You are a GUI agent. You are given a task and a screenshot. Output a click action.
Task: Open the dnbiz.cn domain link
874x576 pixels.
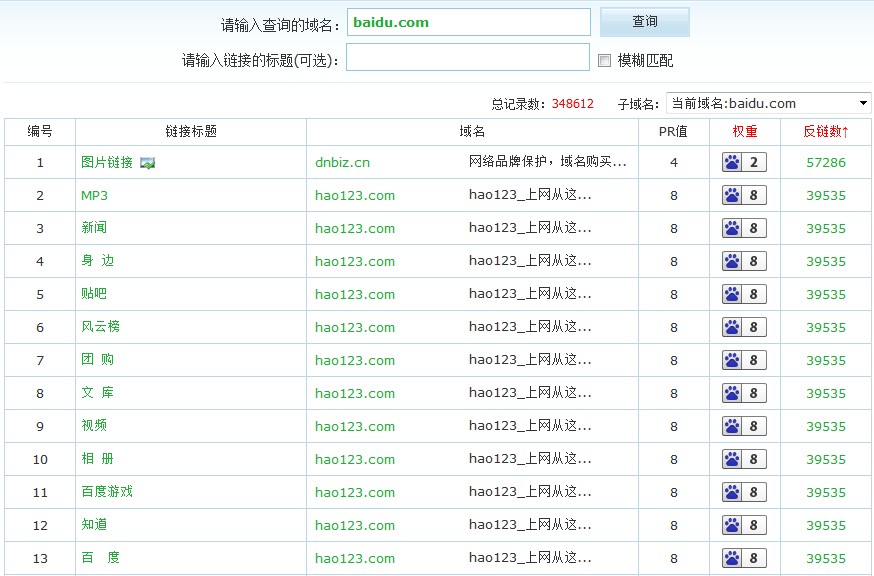pyautogui.click(x=342, y=163)
